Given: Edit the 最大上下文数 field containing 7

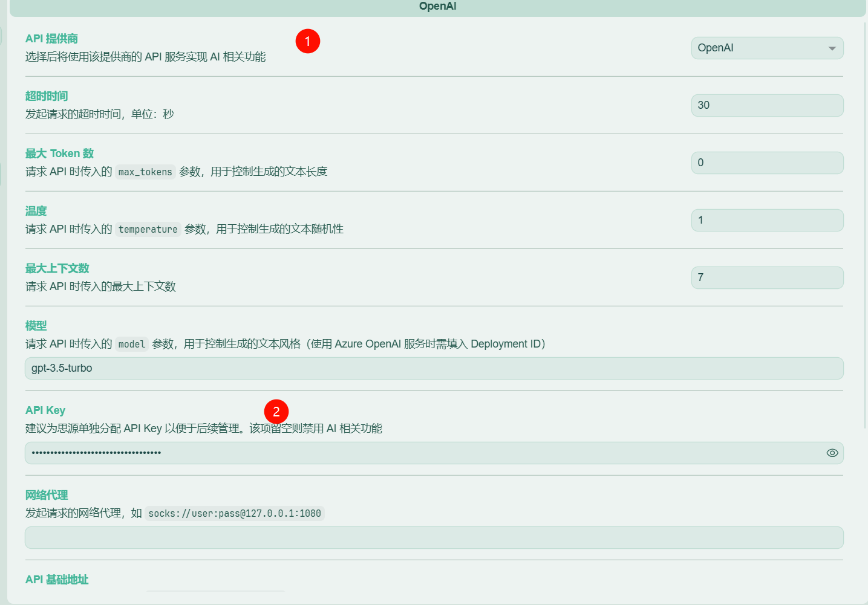Looking at the screenshot, I should coord(767,277).
